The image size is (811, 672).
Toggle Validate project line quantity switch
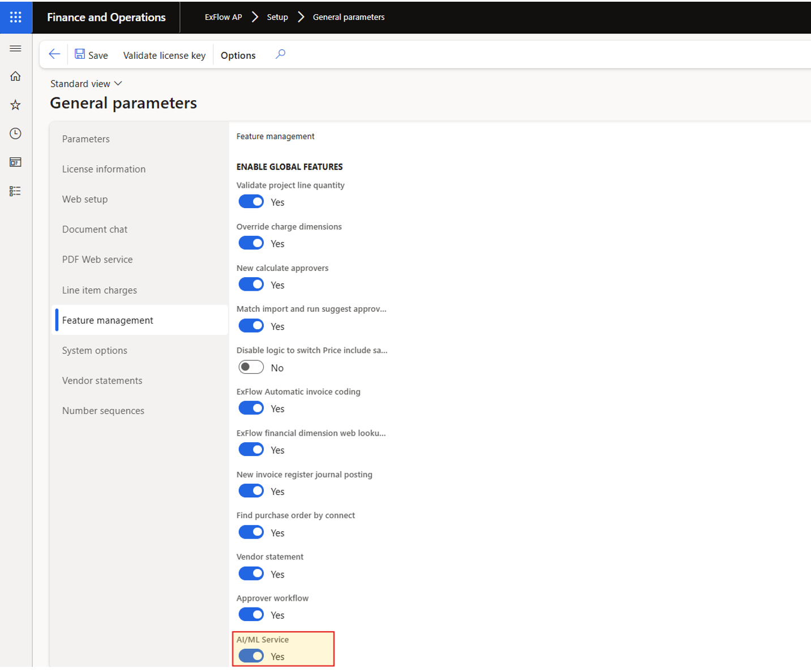coord(251,202)
